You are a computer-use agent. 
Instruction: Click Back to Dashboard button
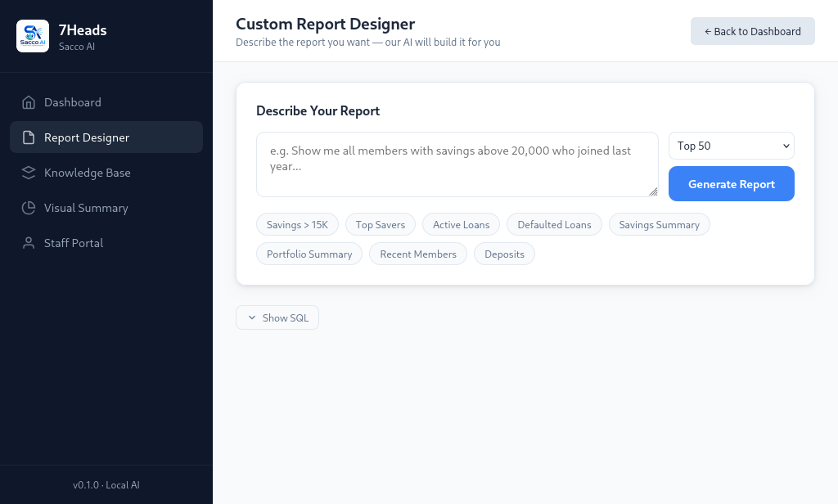click(x=753, y=31)
